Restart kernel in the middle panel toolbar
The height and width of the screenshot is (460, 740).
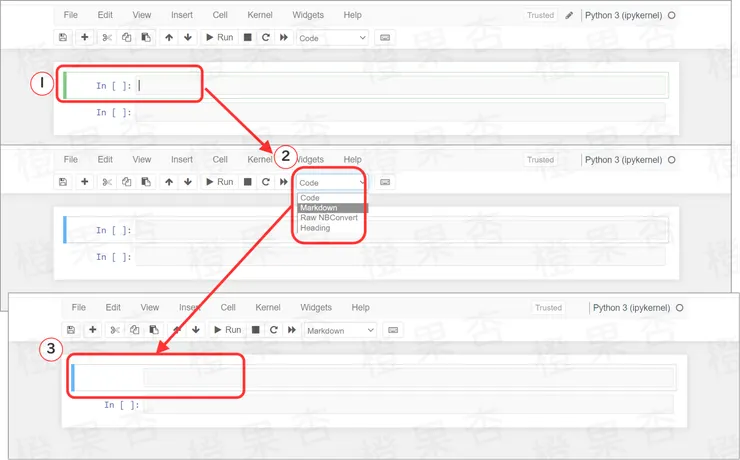pyautogui.click(x=266, y=182)
